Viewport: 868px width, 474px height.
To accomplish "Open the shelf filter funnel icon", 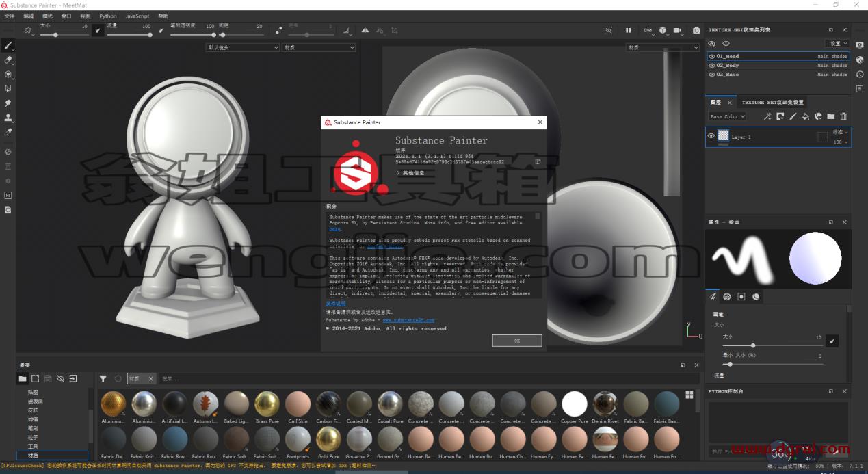I will coord(103,378).
